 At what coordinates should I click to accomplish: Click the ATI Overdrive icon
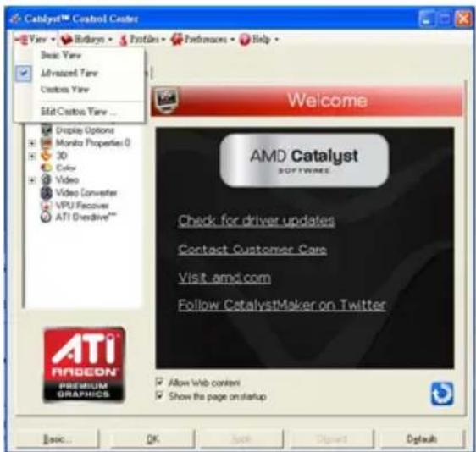click(x=46, y=218)
